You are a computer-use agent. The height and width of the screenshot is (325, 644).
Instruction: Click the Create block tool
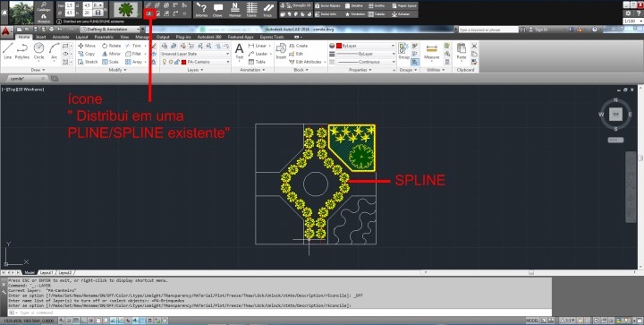[x=299, y=46]
